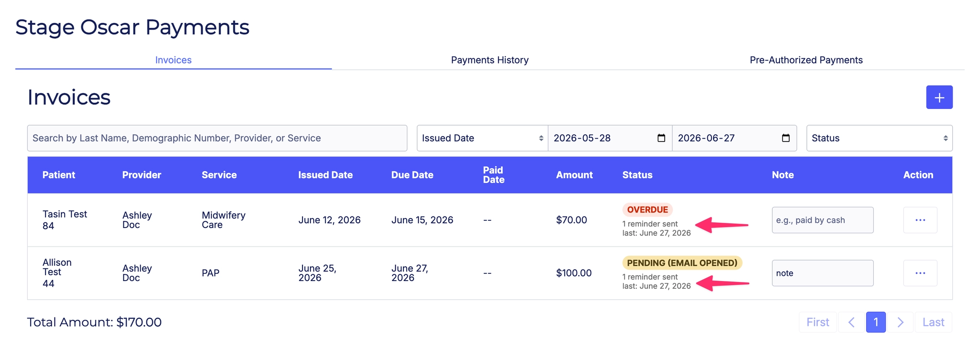
Task: Expand the Issued Date dropdown
Action: [x=482, y=138]
